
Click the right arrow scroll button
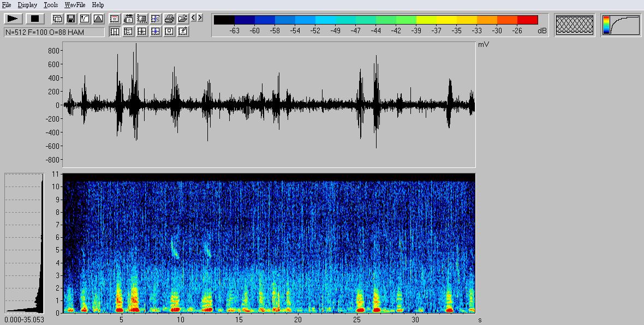pos(200,18)
